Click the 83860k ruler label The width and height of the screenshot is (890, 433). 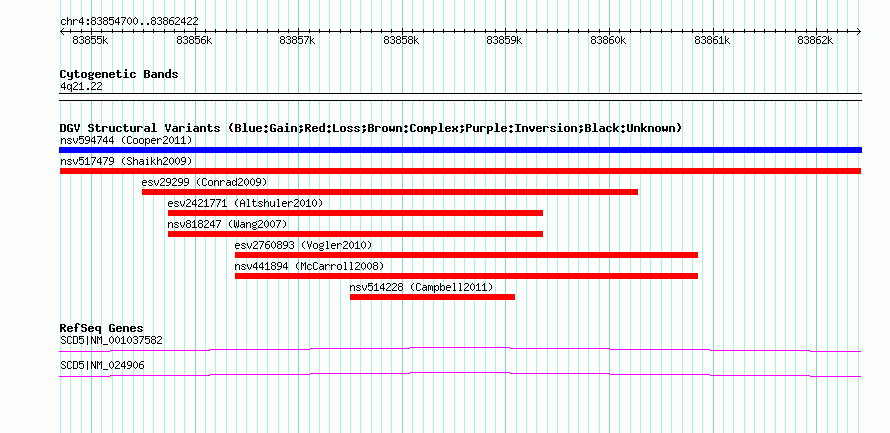(608, 40)
